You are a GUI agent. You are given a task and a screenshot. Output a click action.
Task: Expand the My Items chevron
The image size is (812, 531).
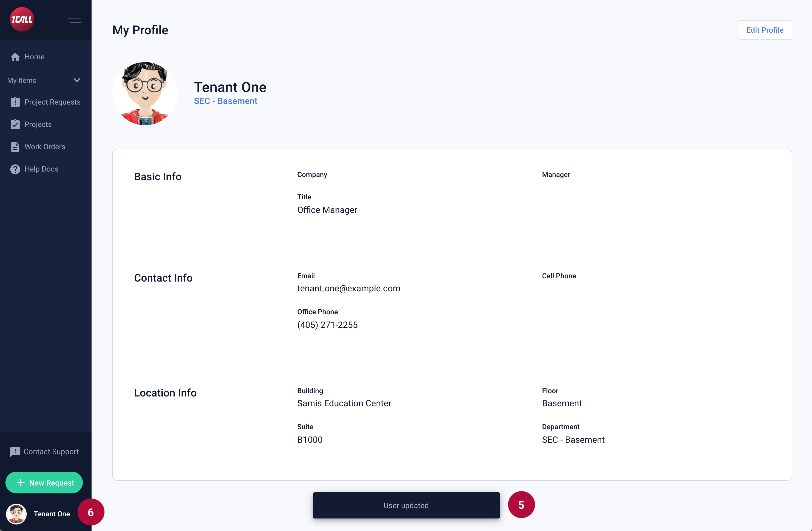77,81
